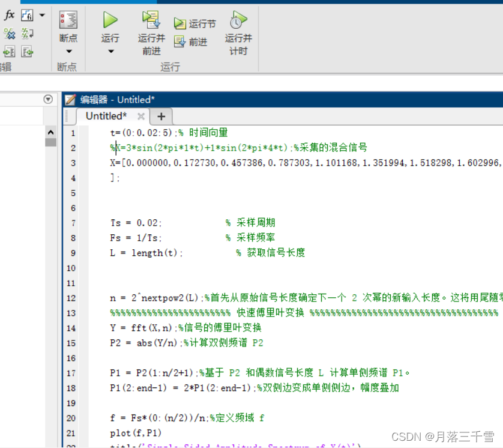This screenshot has width=503, height=448.
Task: Click commented sin signal code line 2
Action: (x=239, y=148)
